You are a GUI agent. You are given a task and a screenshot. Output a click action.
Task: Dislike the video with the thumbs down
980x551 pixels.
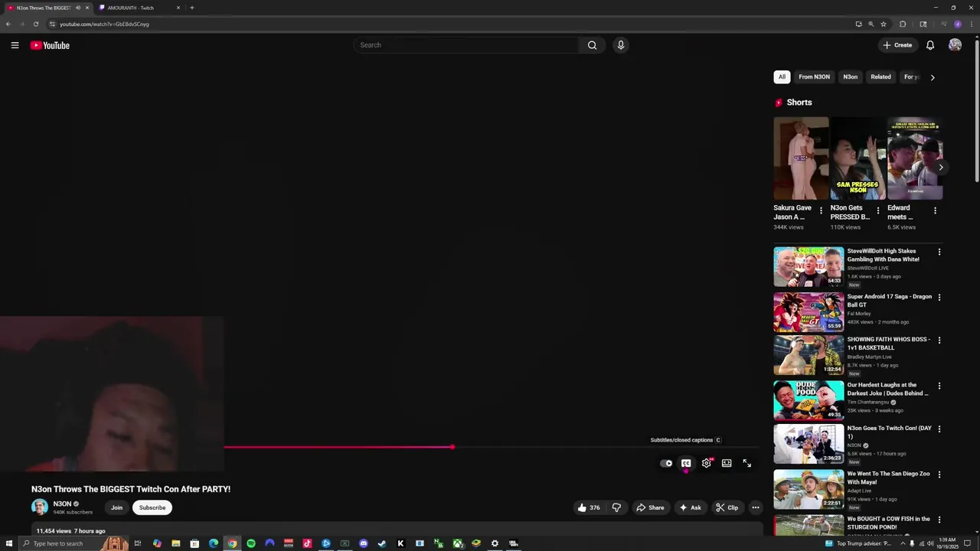point(616,507)
